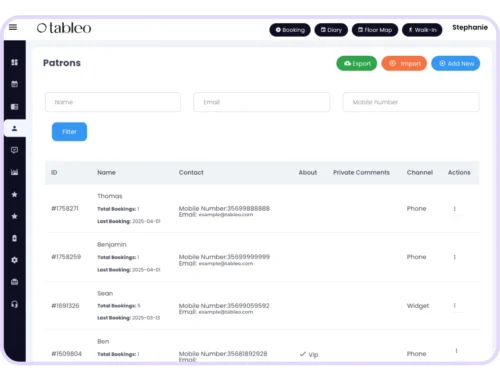
Task: Open the analytics chart icon in sidebar
Action: (14, 172)
